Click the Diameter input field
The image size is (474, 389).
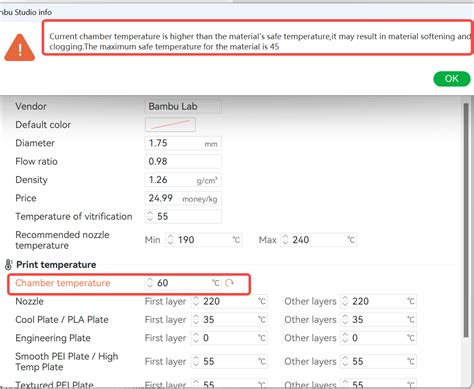coord(183,143)
